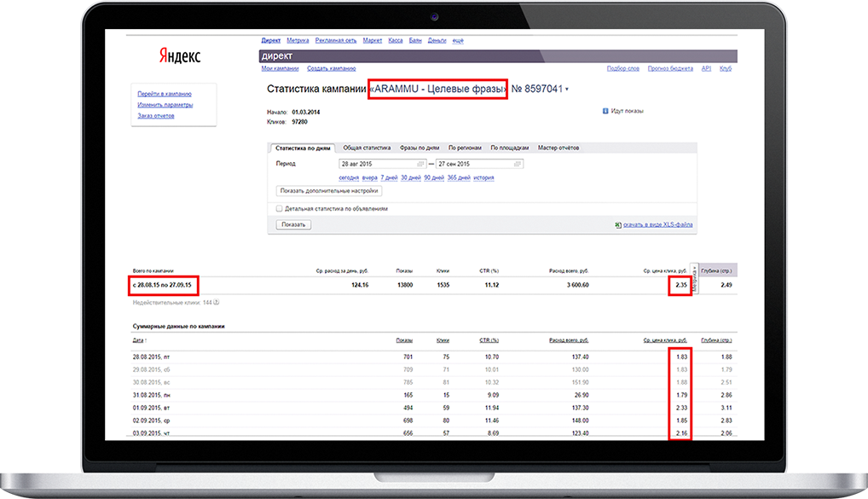Click Перейти в кампанию in sidebar

tap(165, 94)
